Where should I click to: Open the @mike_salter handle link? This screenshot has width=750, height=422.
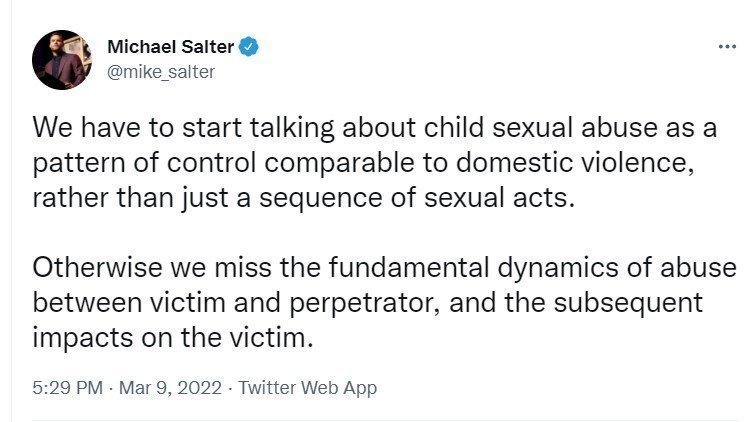pyautogui.click(x=160, y=72)
